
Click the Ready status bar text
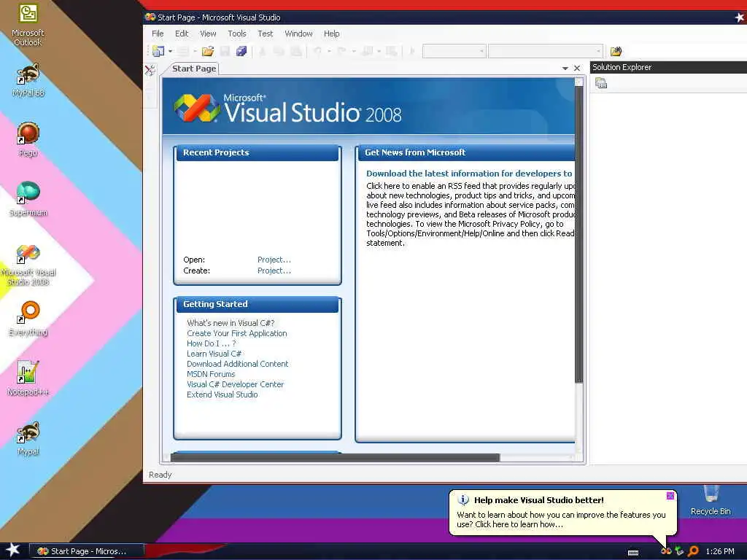pyautogui.click(x=160, y=475)
